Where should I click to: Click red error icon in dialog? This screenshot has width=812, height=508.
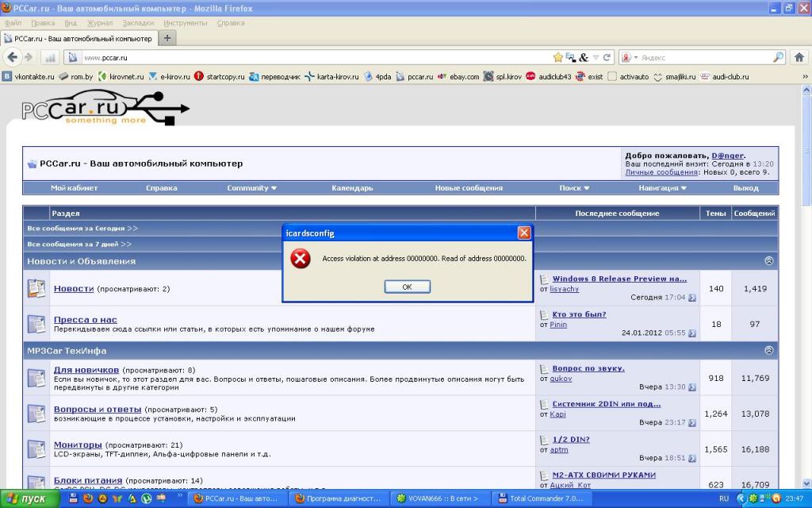coord(301,259)
